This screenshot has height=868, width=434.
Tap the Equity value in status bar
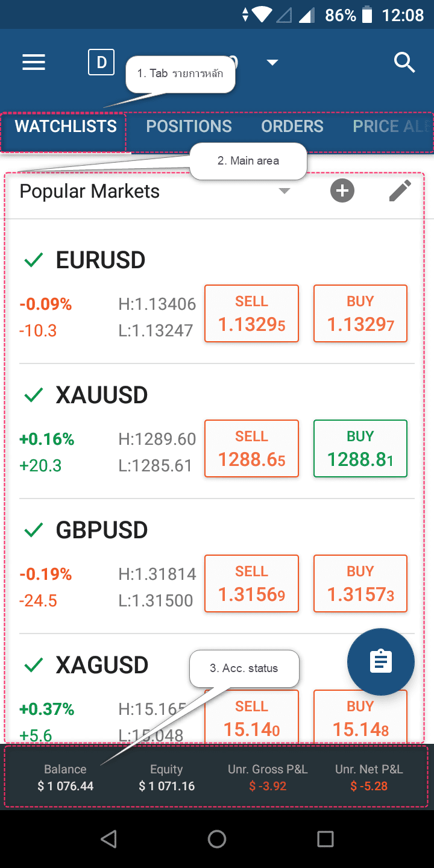click(166, 786)
